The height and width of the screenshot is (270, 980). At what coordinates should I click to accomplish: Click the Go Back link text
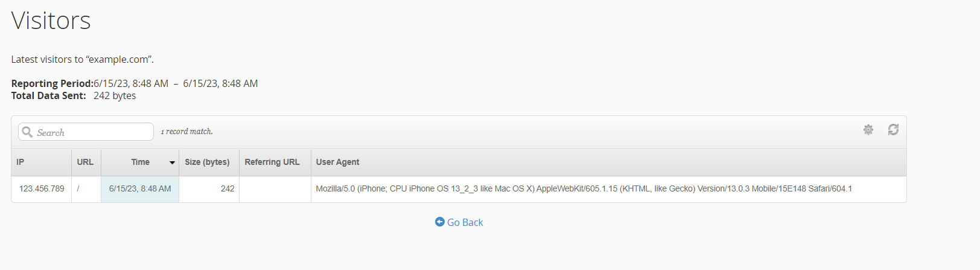pos(465,222)
